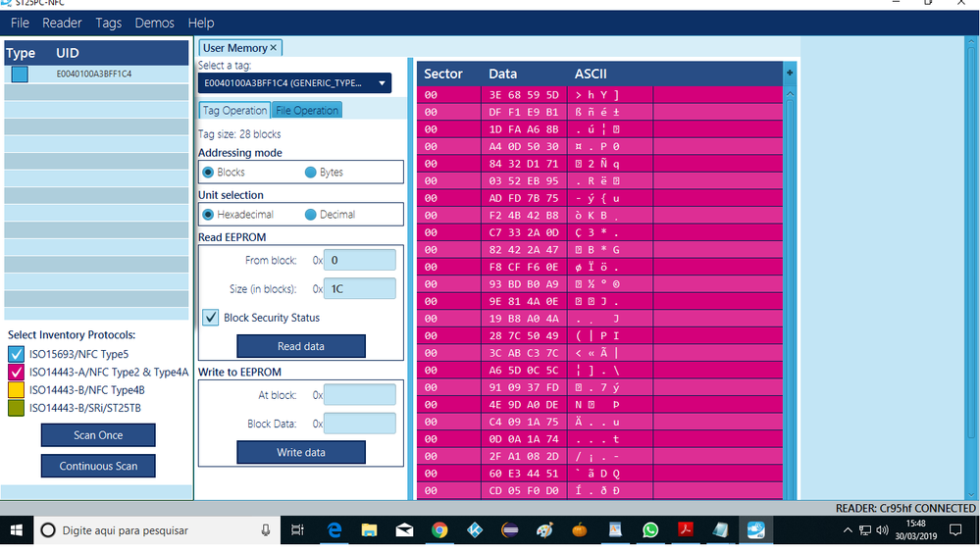This screenshot has width=980, height=551.
Task: Open File Explorer from the taskbar
Action: coord(369,530)
